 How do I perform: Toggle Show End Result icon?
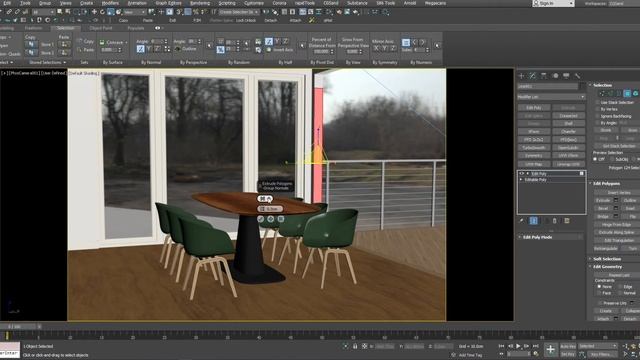tap(533, 221)
